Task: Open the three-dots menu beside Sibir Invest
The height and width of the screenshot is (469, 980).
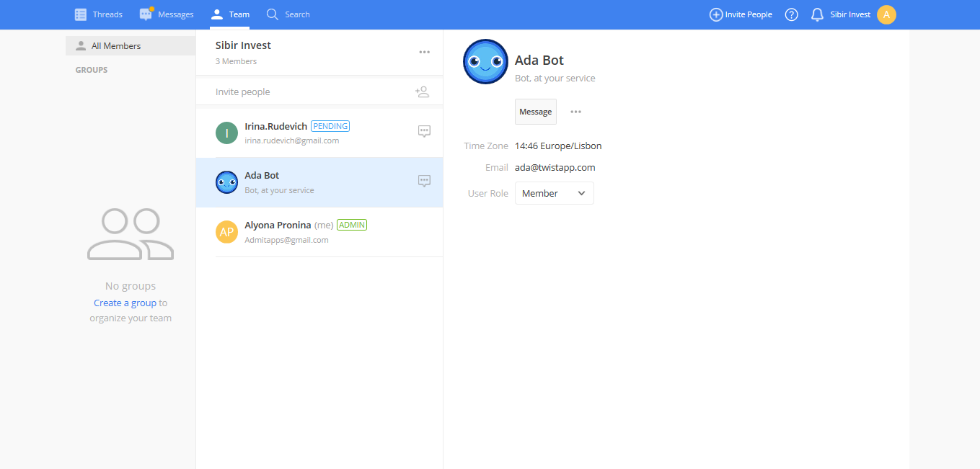Action: 425,52
